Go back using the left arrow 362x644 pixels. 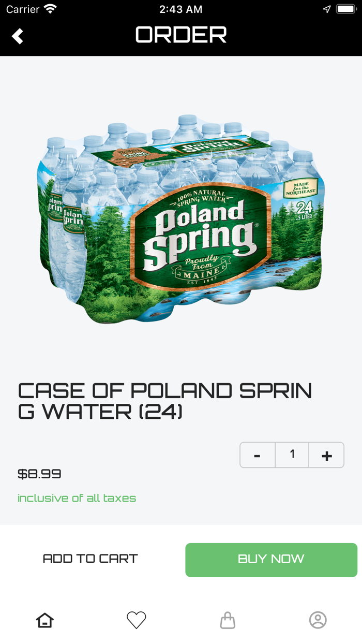click(x=18, y=36)
